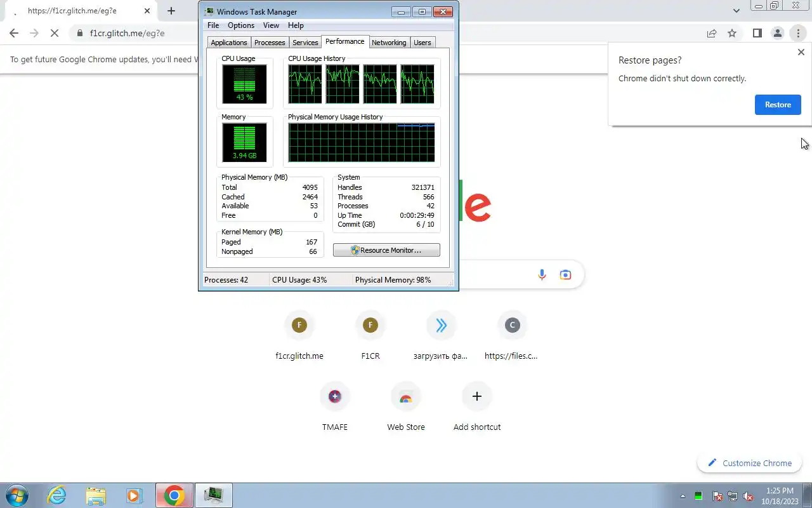Click the Physical Memory Usage History graph
Image resolution: width=812 pixels, height=508 pixels.
click(x=362, y=142)
